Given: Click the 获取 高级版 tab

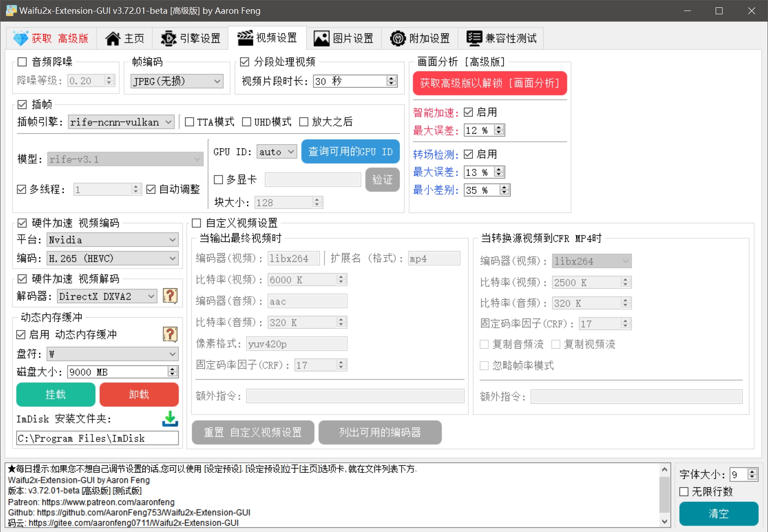Looking at the screenshot, I should [x=51, y=38].
